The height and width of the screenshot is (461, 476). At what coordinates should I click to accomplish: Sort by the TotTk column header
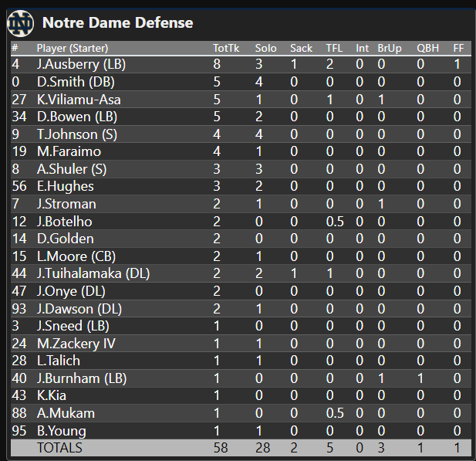click(x=225, y=48)
